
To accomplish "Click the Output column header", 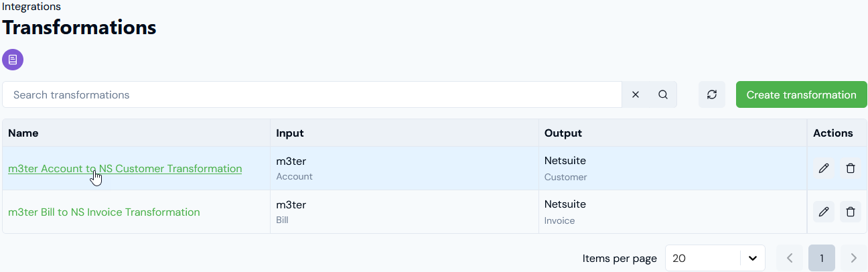I will click(563, 133).
